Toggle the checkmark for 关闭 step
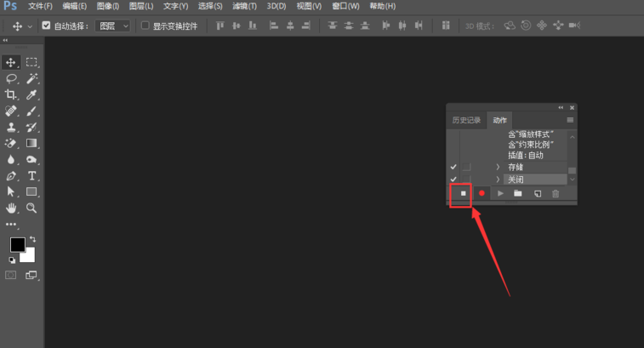 (x=453, y=180)
